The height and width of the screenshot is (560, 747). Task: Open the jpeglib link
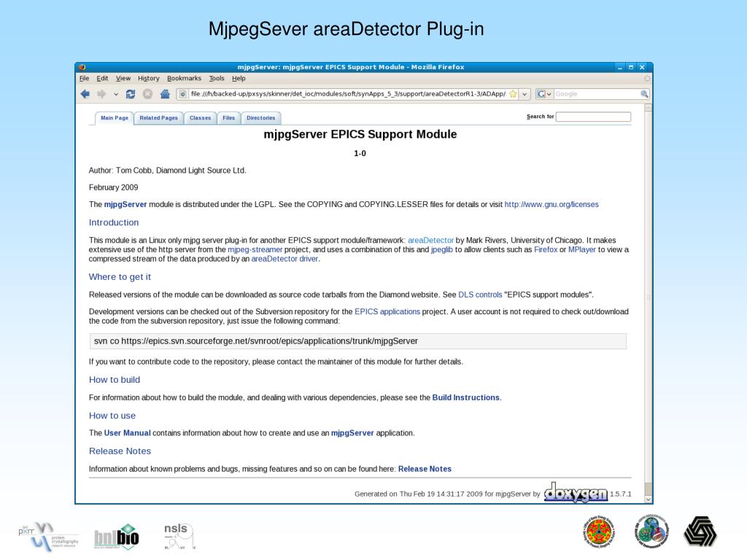[x=441, y=249]
